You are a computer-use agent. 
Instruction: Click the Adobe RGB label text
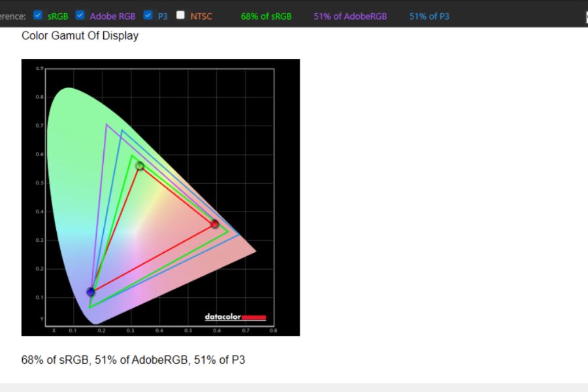[112, 16]
